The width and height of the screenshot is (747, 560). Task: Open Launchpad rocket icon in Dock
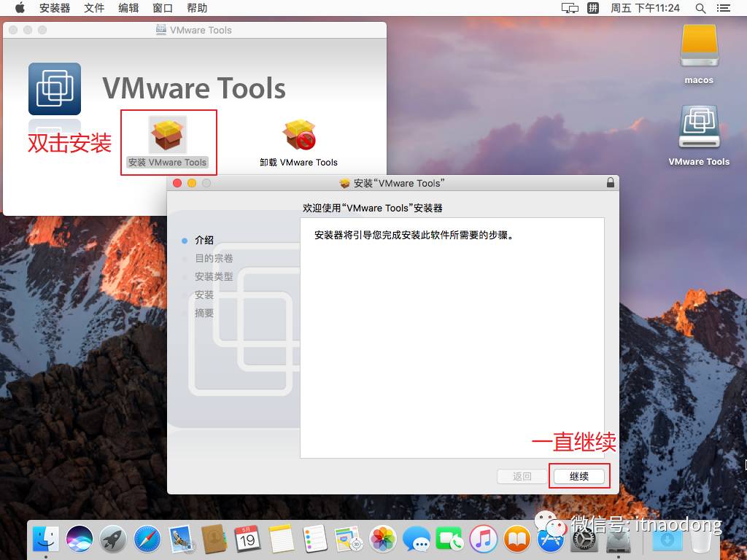coord(113,539)
